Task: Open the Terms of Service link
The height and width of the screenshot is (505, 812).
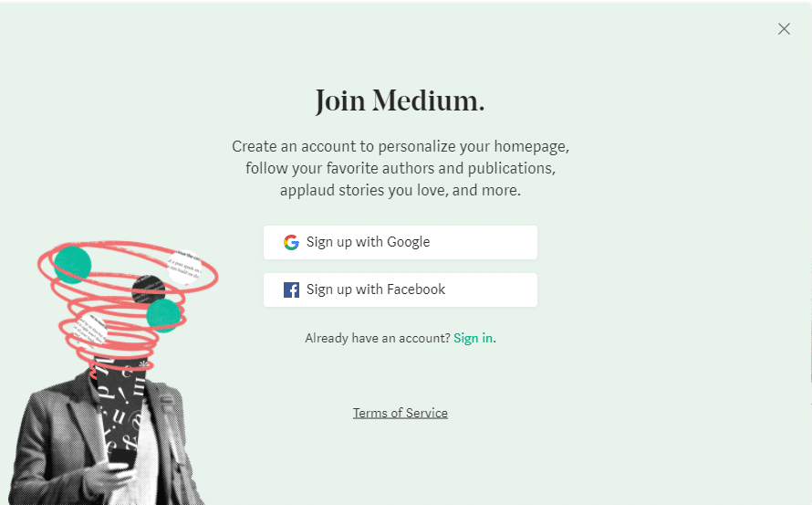Action: point(401,413)
